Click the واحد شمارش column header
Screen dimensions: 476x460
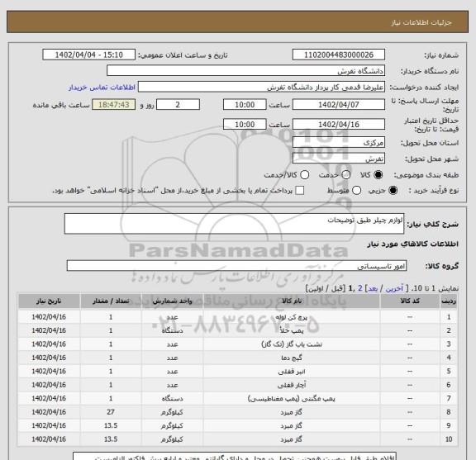coord(172,301)
